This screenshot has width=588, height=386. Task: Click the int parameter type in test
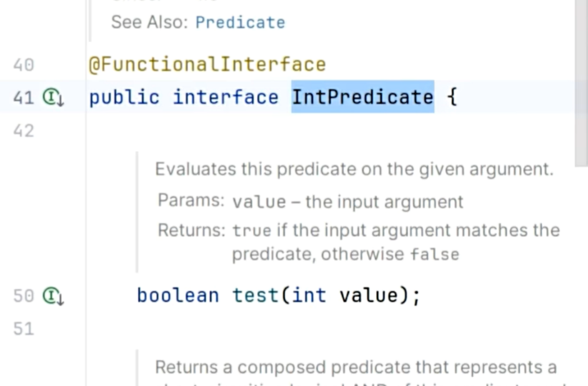309,295
